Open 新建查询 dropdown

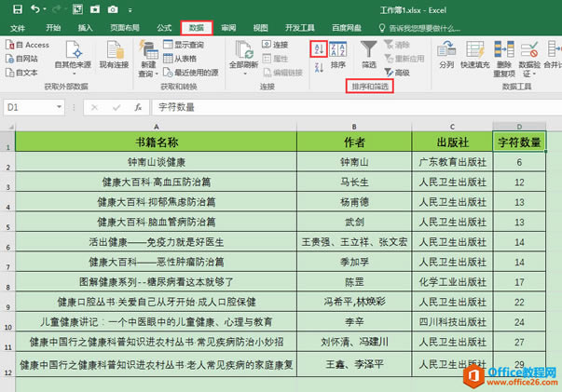148,59
